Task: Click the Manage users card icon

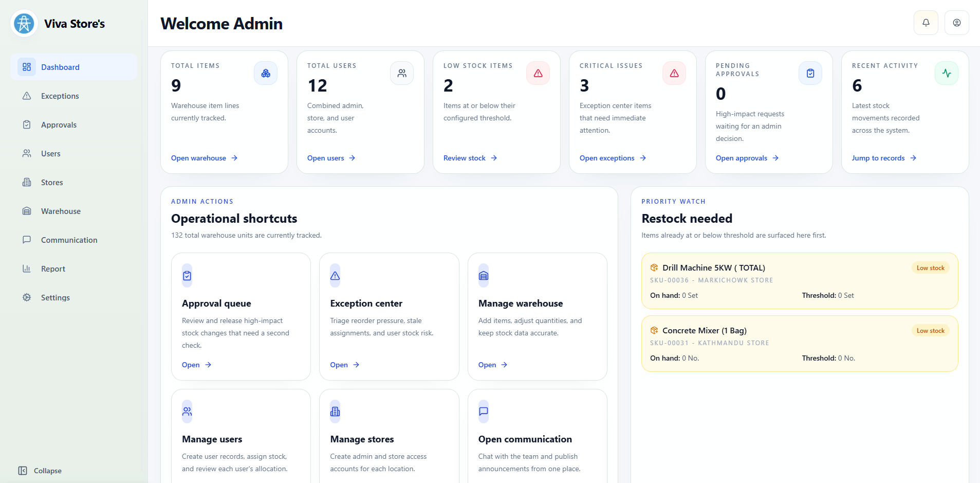Action: point(187,412)
